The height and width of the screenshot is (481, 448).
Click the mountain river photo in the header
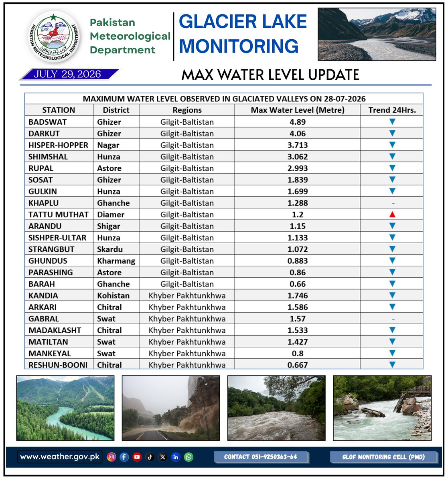[377, 34]
